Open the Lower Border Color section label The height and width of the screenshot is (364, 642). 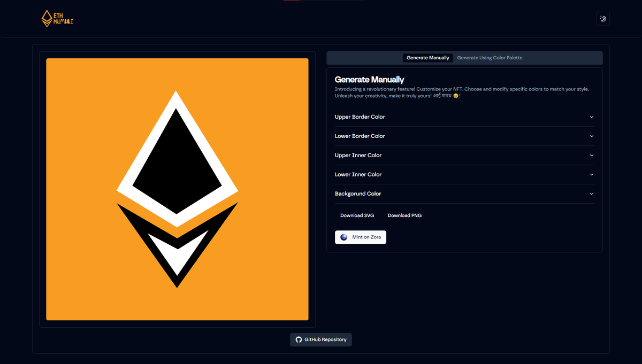(x=360, y=136)
